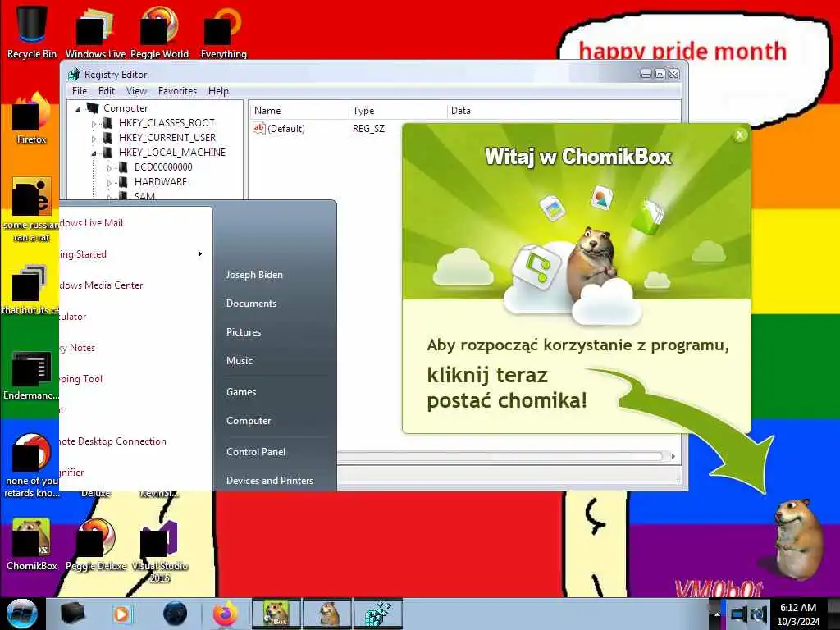Open the 'none of you' desktop icon
Screen dimensions: 840x630
(31, 465)
